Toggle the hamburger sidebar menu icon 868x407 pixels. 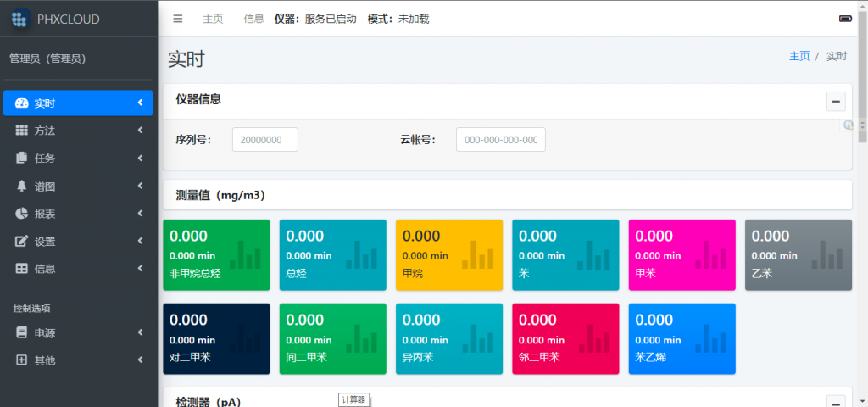click(177, 19)
